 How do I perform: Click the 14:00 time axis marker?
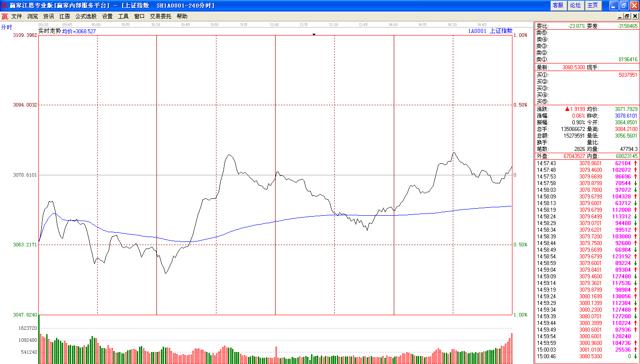click(x=393, y=25)
